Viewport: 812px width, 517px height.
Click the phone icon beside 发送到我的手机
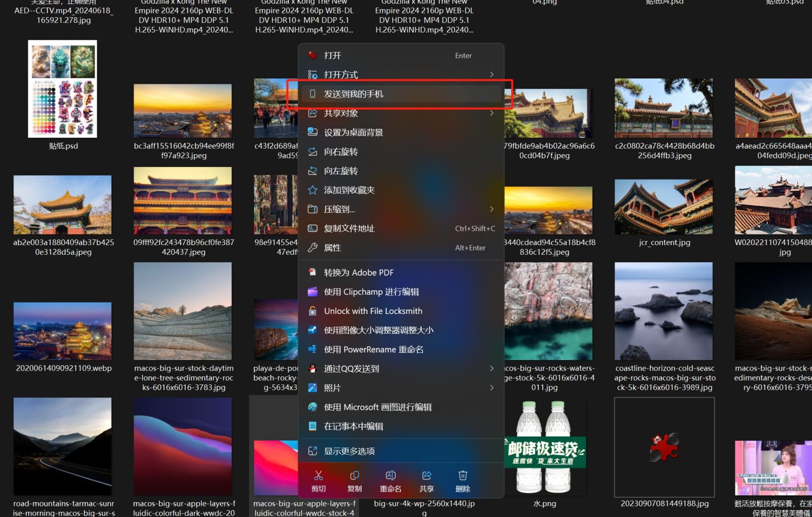[x=312, y=94]
